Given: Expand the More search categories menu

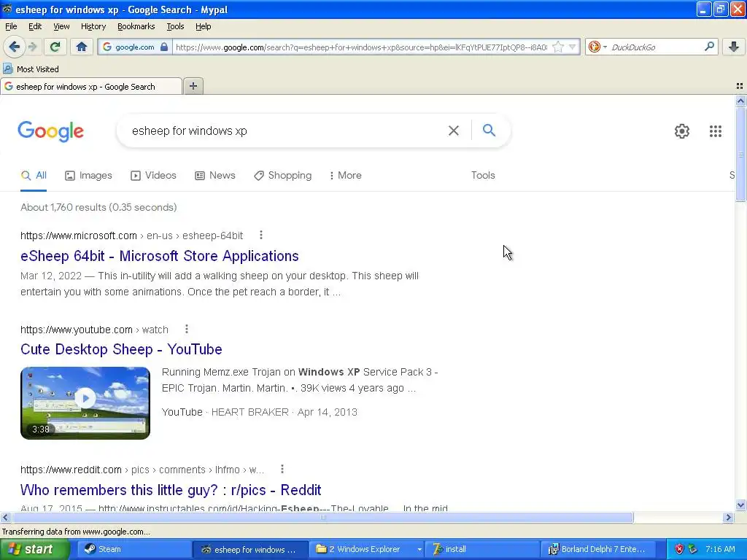Looking at the screenshot, I should click(345, 175).
